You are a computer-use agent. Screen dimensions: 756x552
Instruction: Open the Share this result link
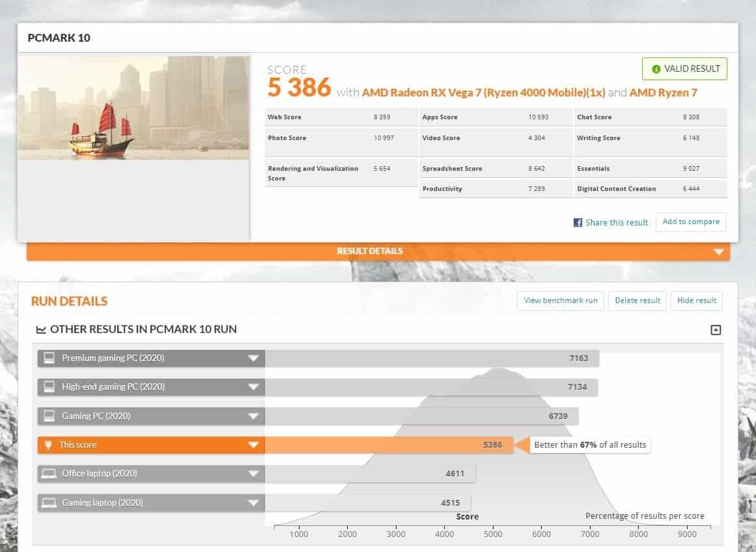pyautogui.click(x=616, y=223)
